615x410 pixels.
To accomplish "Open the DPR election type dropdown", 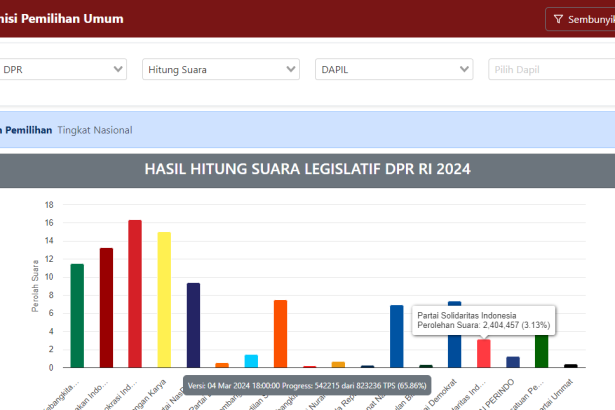I will click(63, 69).
